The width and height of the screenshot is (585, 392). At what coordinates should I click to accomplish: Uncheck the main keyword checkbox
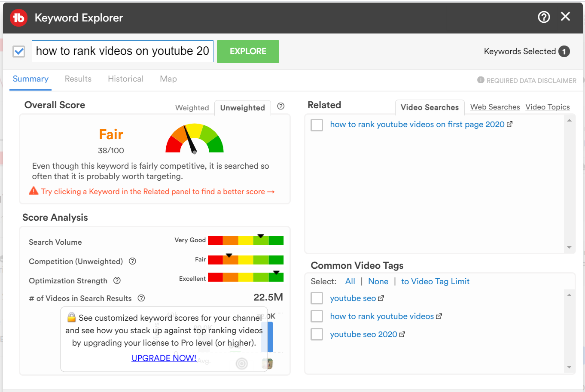(19, 52)
